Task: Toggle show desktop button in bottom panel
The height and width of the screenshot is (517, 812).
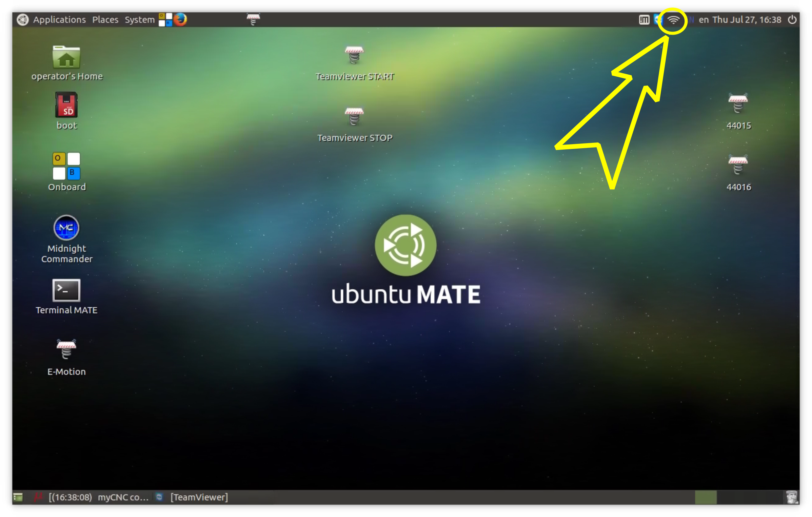Action: (18, 497)
